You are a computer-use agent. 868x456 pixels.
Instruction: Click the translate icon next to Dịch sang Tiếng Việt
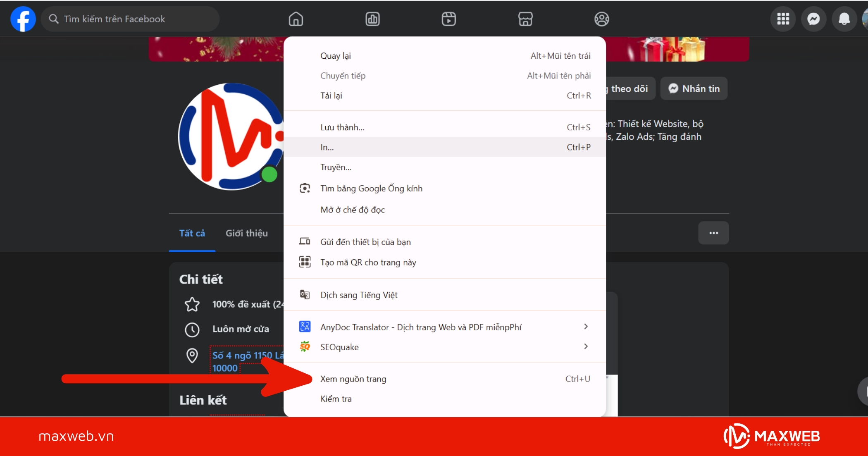[305, 294]
